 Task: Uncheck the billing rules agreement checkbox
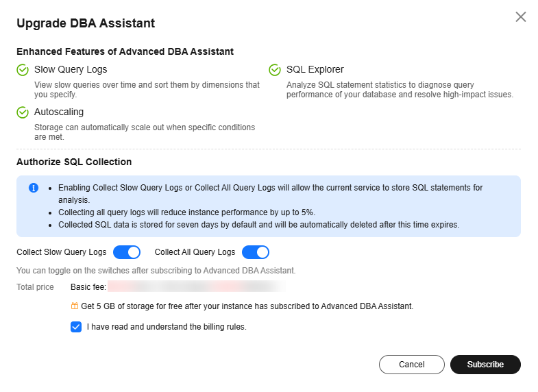pos(76,327)
